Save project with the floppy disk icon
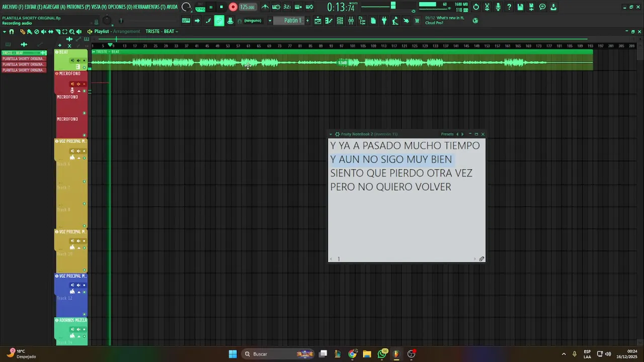 520,7
